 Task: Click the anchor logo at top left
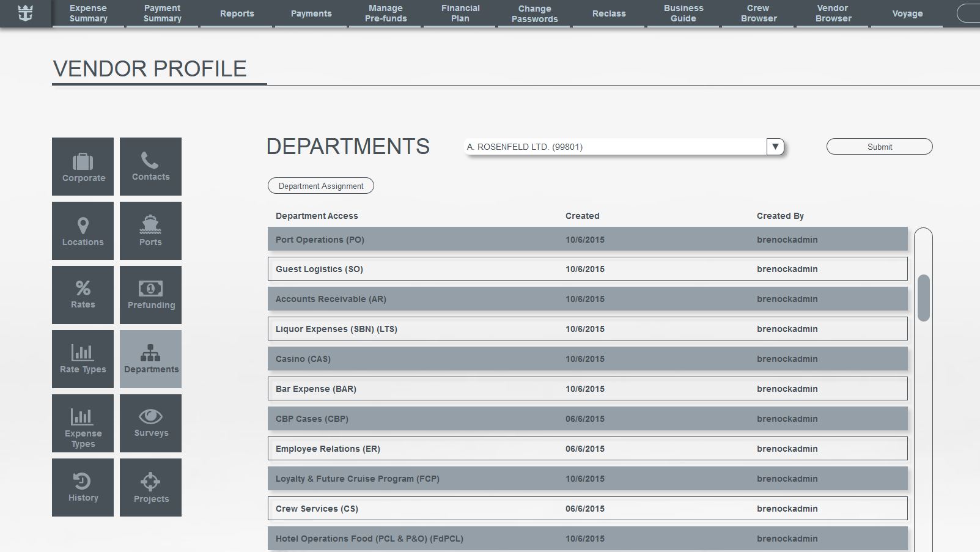[25, 13]
